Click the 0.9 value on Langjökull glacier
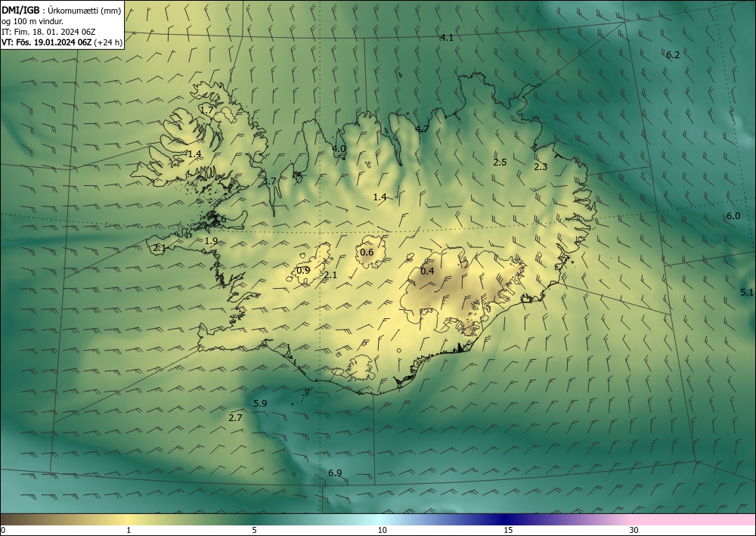The height and width of the screenshot is (536, 756). 303,271
